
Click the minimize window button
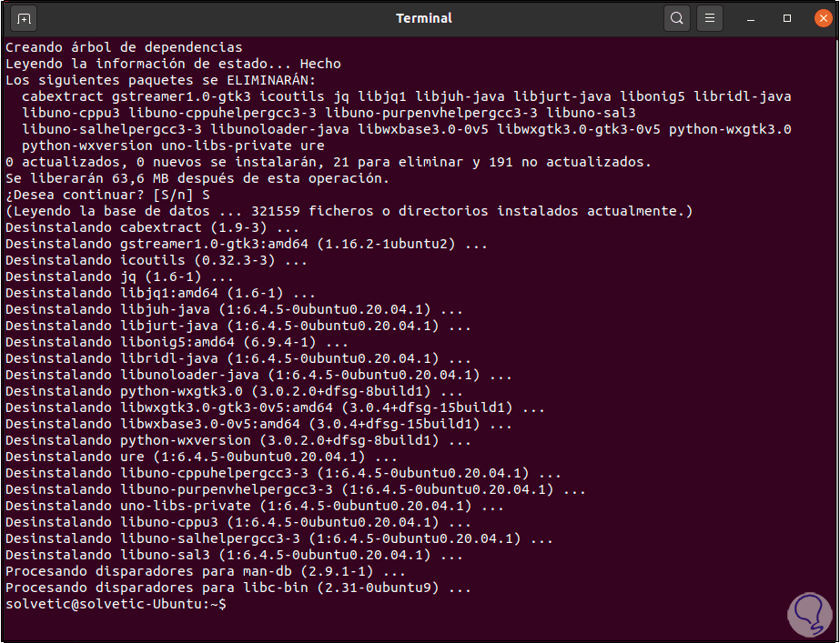(751, 17)
